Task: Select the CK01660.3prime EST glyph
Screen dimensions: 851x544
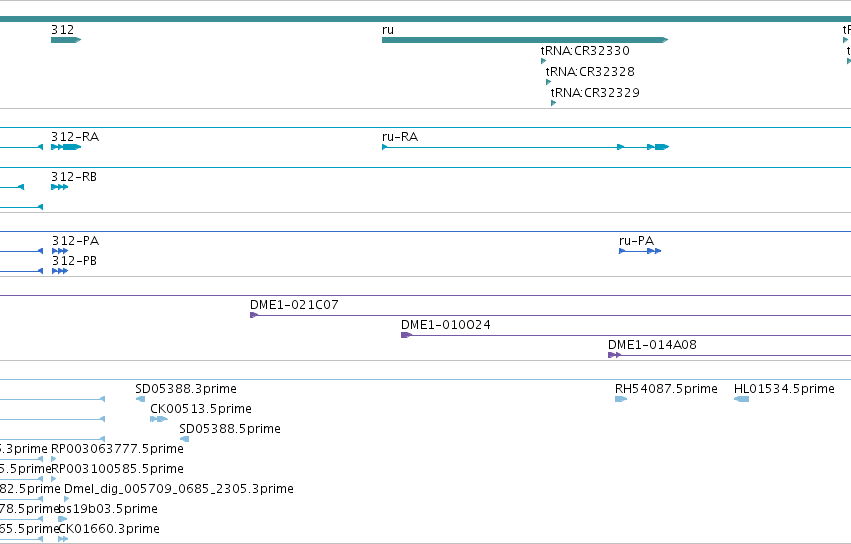Action: (x=63, y=539)
